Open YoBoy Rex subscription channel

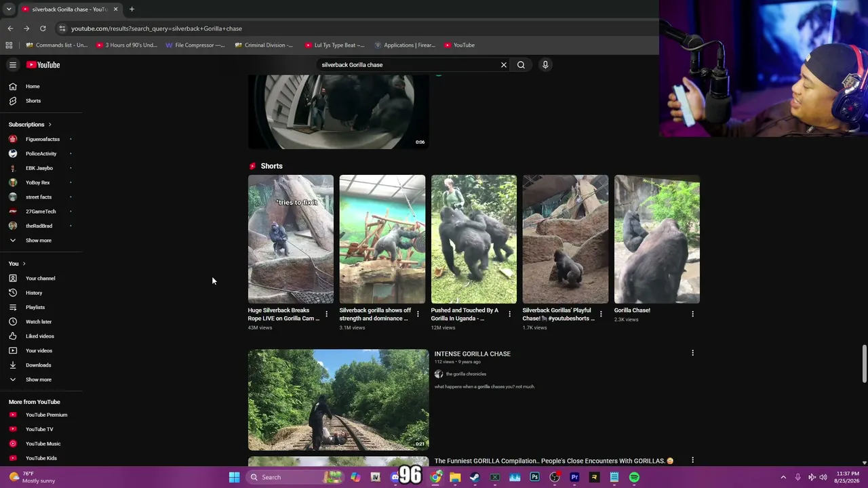pos(37,183)
